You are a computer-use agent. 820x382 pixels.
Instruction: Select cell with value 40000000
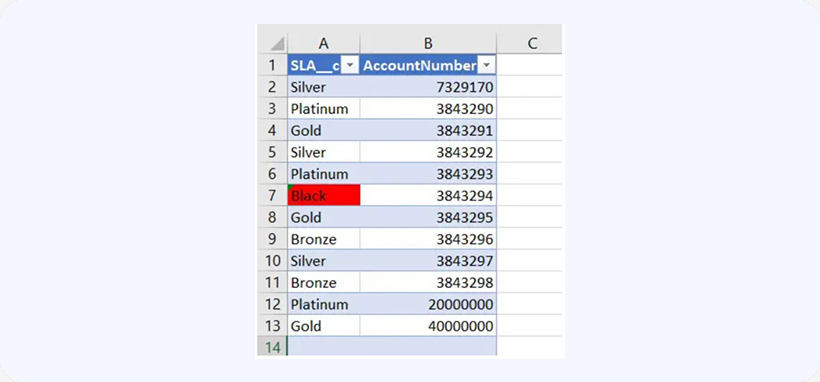(428, 325)
